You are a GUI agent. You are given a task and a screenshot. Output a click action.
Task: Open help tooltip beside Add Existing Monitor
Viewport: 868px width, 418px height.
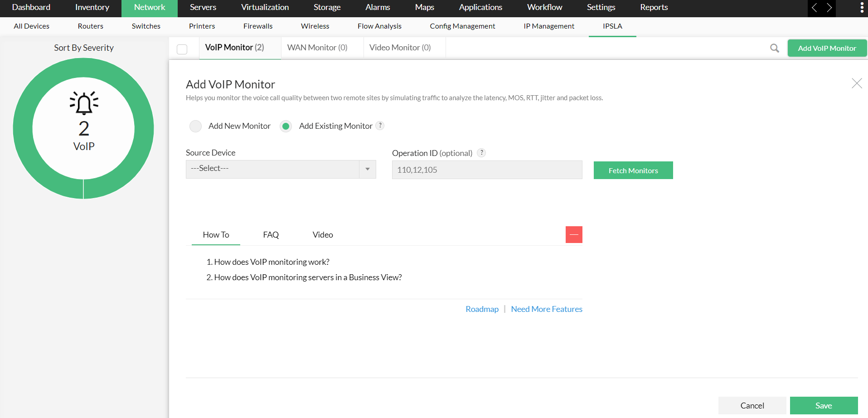[380, 126]
